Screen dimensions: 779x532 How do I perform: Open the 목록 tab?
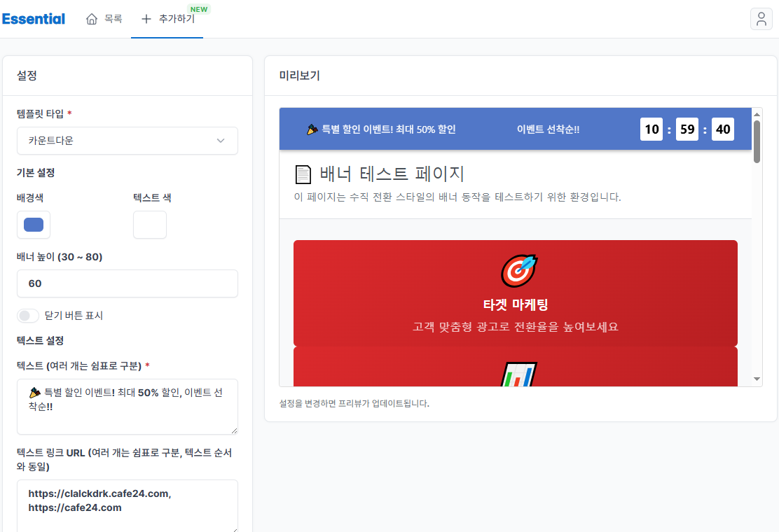pos(104,19)
